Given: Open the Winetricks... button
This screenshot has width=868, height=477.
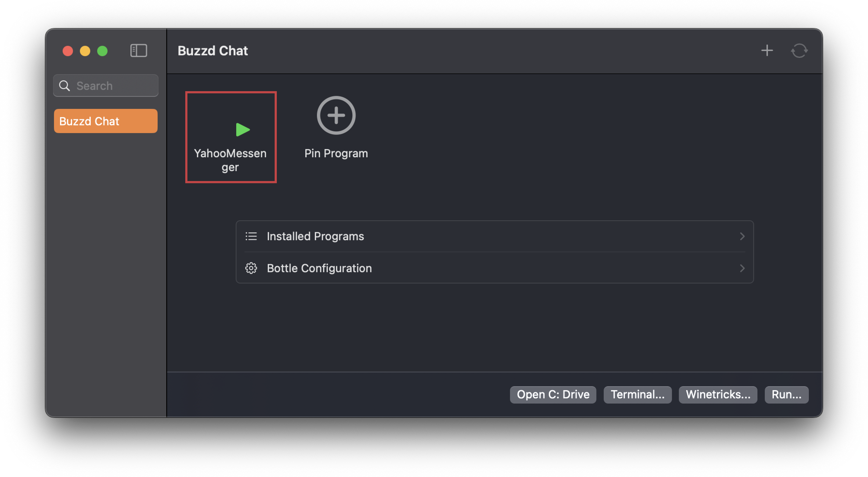Looking at the screenshot, I should coord(718,394).
